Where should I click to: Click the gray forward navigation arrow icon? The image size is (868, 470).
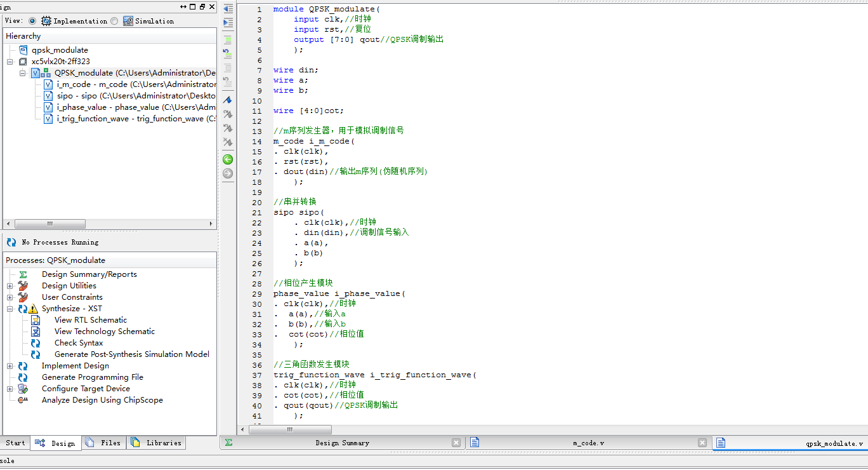click(x=228, y=173)
